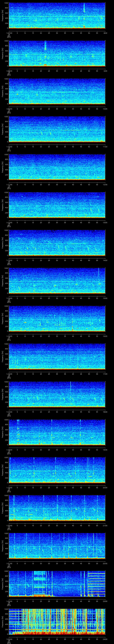
Task: Select the spectrogram panel beginning at 1:12:00
Action: 57,205
